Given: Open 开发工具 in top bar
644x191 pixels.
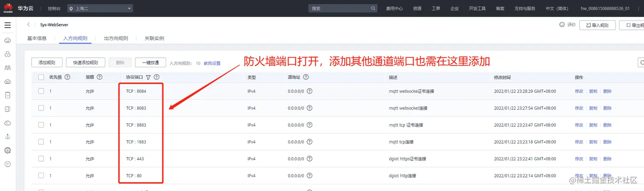Looking at the screenshot, I should pyautogui.click(x=477, y=9).
